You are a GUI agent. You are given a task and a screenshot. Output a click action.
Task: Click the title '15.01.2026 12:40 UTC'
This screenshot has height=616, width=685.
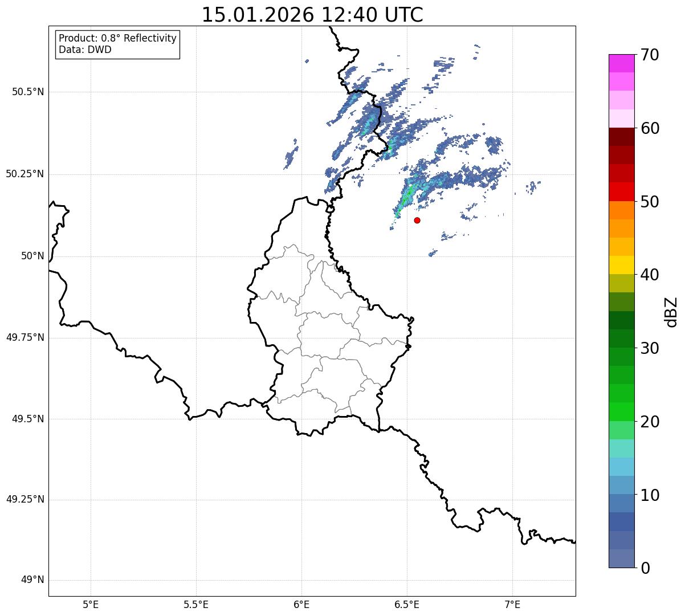point(312,15)
